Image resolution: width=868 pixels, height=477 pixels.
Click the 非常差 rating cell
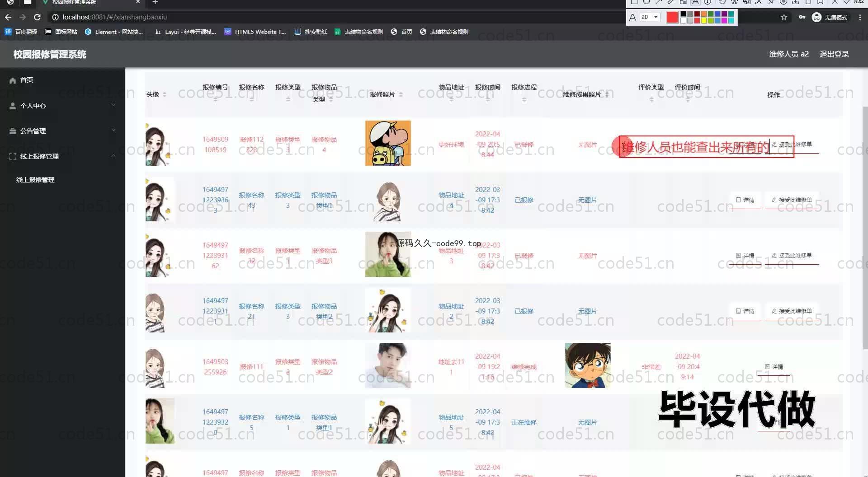[651, 367]
